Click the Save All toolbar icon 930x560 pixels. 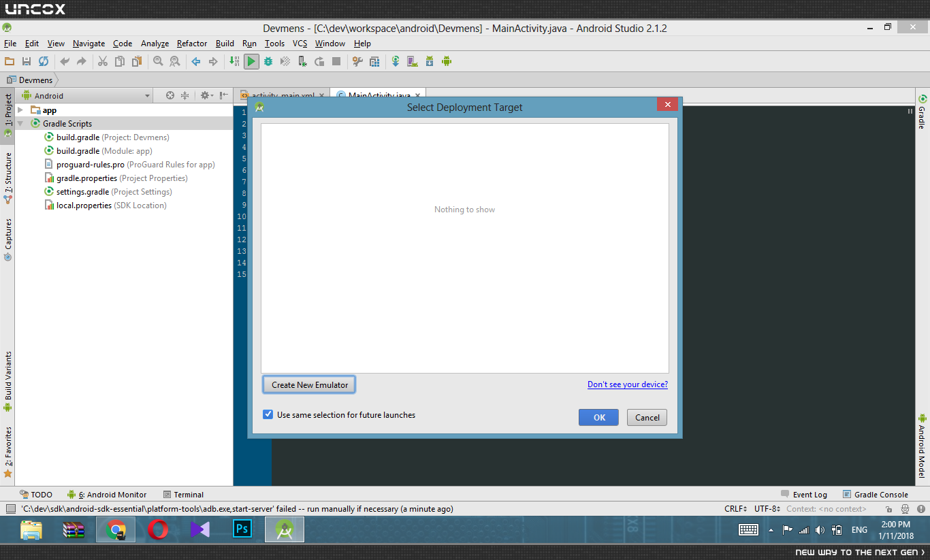(x=27, y=61)
